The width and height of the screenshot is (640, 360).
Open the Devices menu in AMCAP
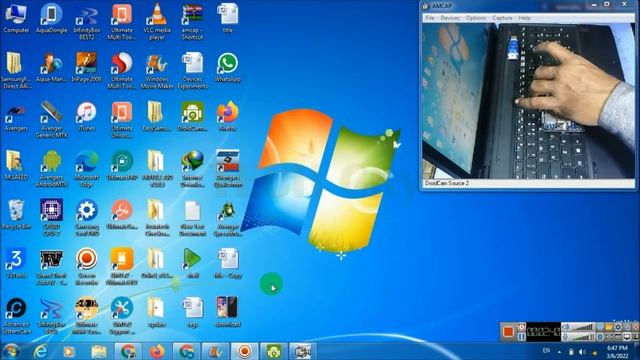(450, 18)
